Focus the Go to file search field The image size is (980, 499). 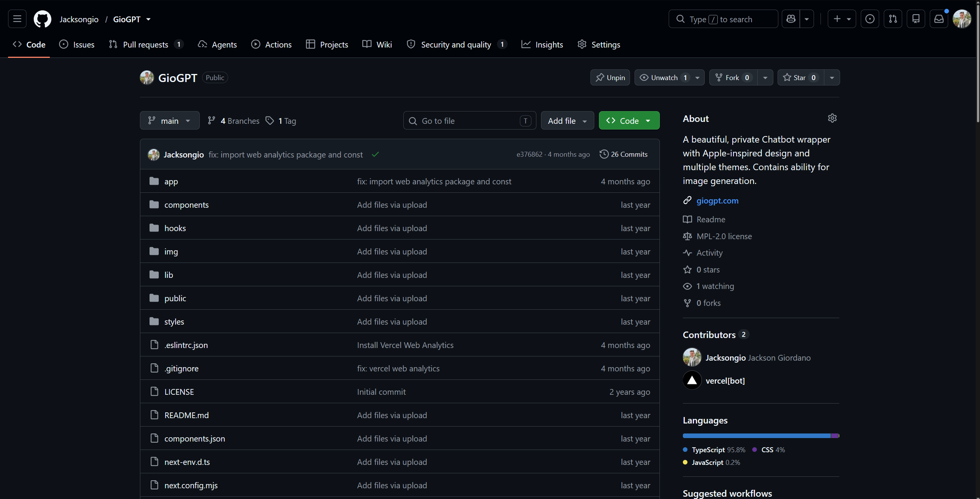coord(470,121)
